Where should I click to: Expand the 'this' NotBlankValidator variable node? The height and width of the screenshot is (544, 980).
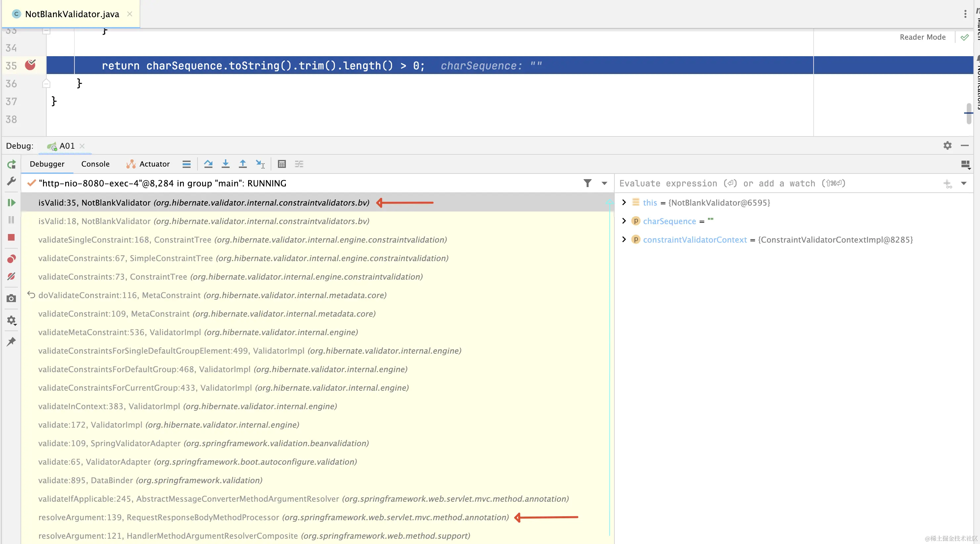pyautogui.click(x=624, y=202)
